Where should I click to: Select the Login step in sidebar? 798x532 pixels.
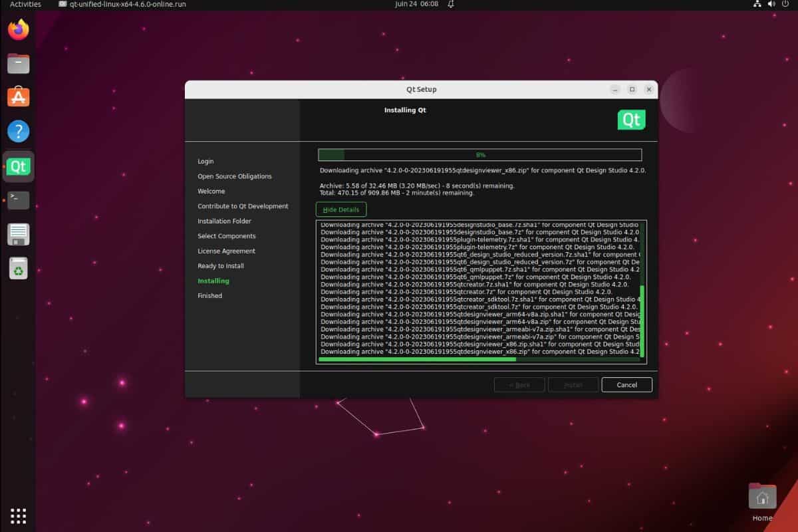tap(205, 162)
